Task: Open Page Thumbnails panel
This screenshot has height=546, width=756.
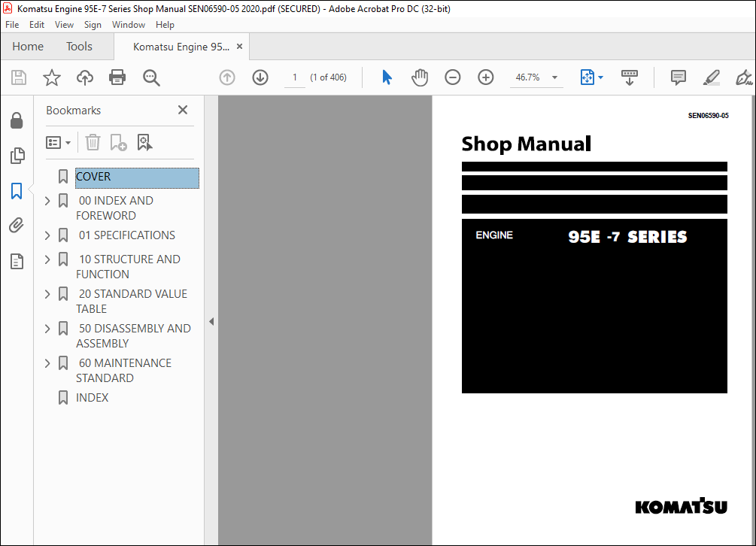Action: (x=17, y=156)
